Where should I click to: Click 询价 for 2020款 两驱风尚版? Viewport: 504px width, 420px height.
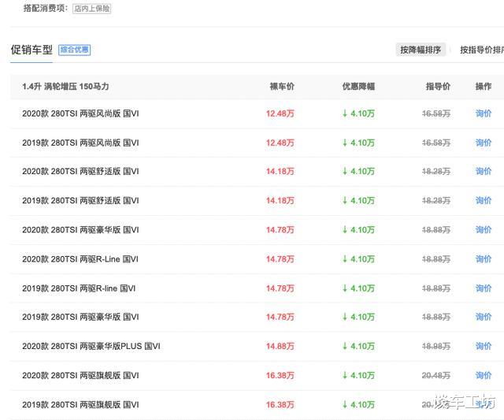click(484, 113)
